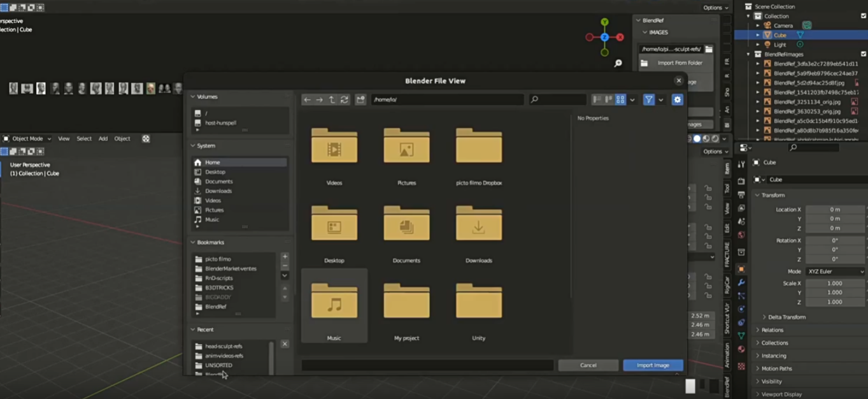Click the /home/lo/ file path field
The height and width of the screenshot is (399, 868).
tap(447, 99)
